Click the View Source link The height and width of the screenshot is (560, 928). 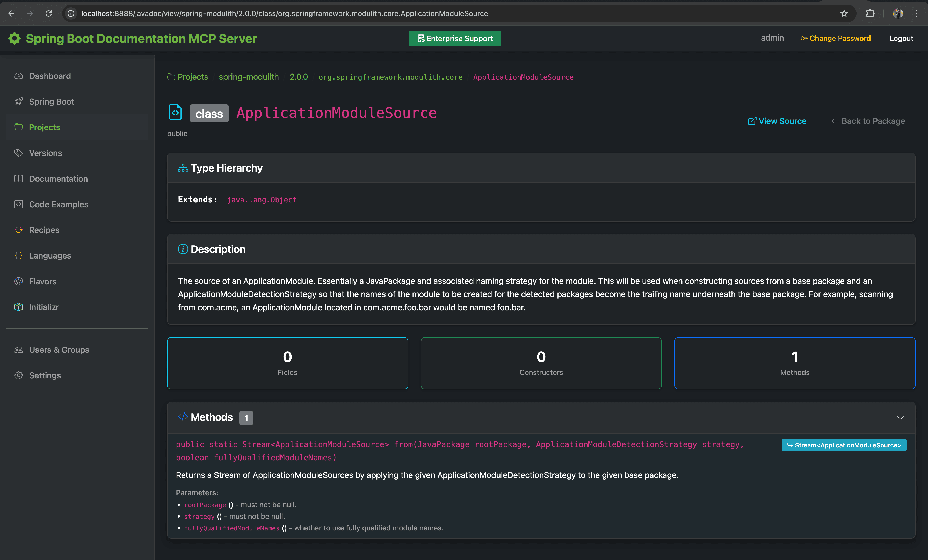click(x=777, y=121)
